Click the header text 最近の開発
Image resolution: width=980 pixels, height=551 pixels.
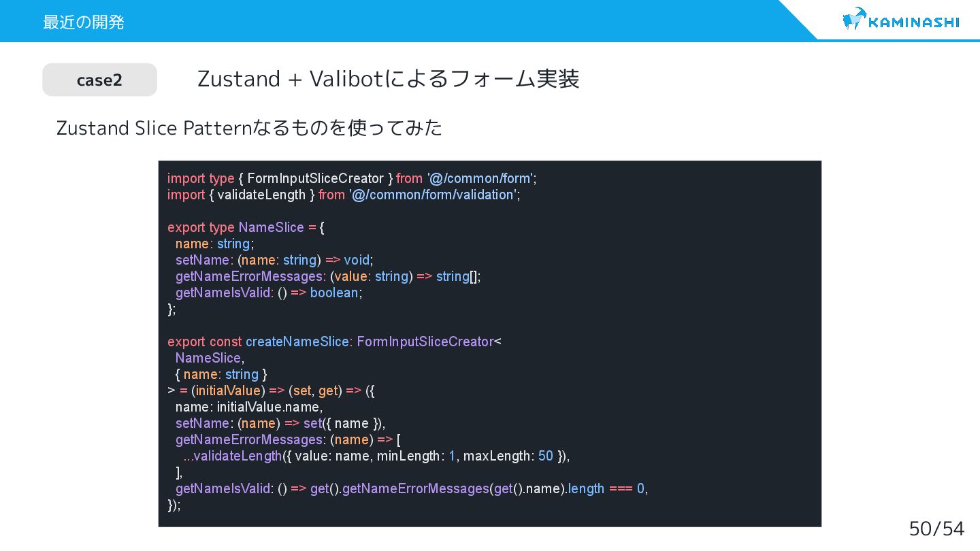84,22
